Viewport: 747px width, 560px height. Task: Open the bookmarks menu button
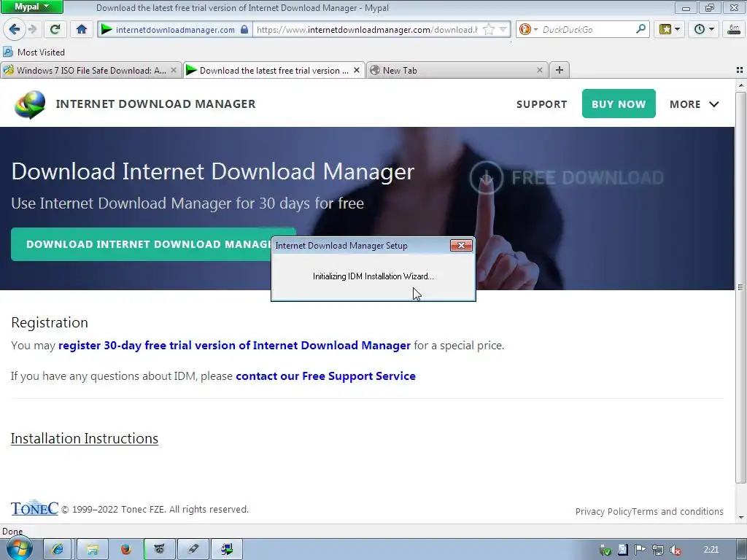pyautogui.click(x=670, y=29)
